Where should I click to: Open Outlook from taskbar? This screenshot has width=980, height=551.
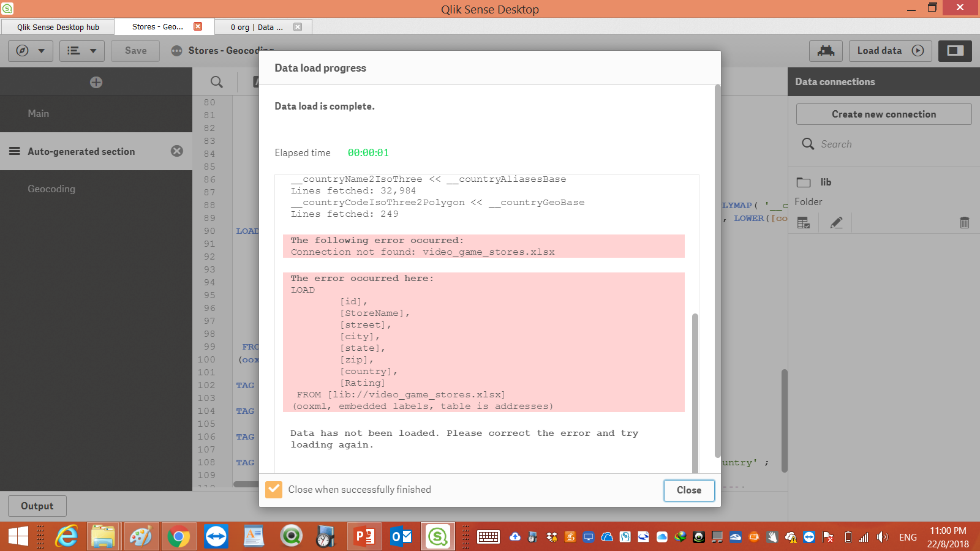pos(402,537)
